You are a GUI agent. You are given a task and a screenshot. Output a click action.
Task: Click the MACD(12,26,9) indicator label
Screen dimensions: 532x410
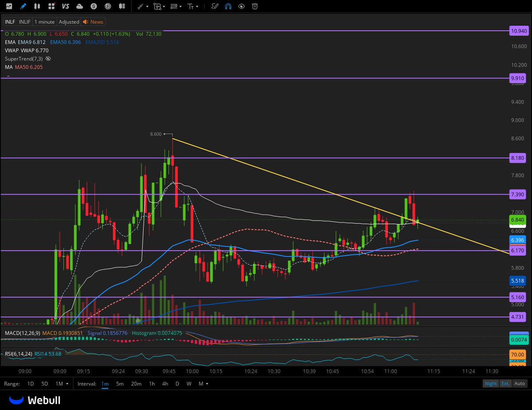23,333
